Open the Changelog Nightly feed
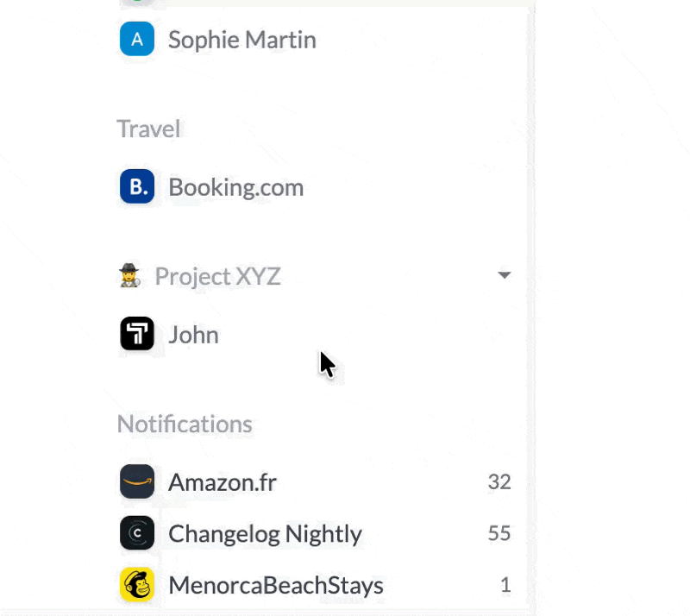 point(265,533)
